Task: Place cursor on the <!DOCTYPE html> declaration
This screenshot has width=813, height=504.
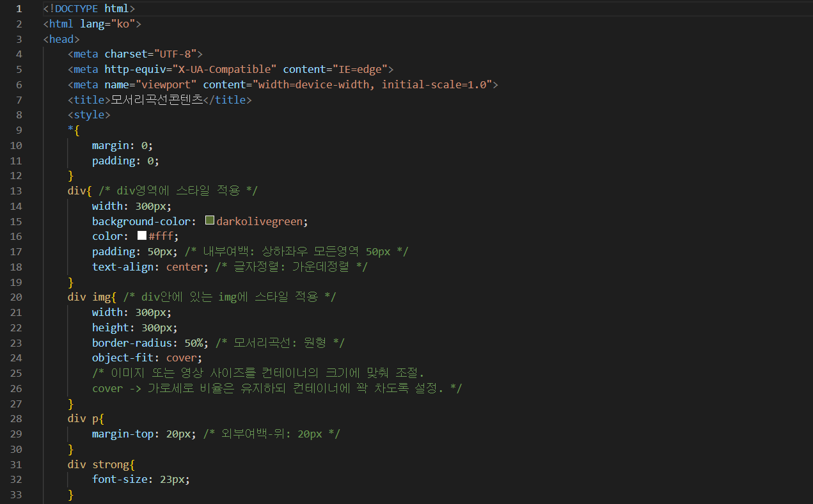Action: point(89,9)
